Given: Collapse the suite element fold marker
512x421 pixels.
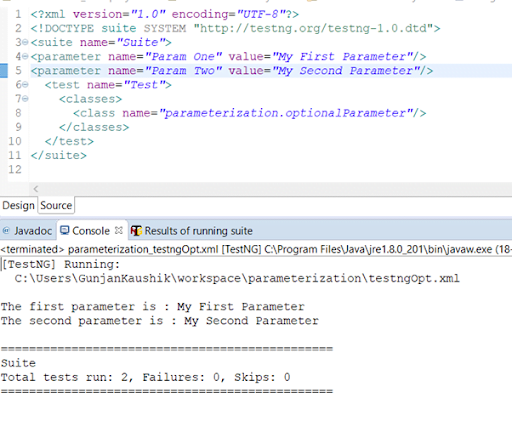Looking at the screenshot, I should click(25, 42).
